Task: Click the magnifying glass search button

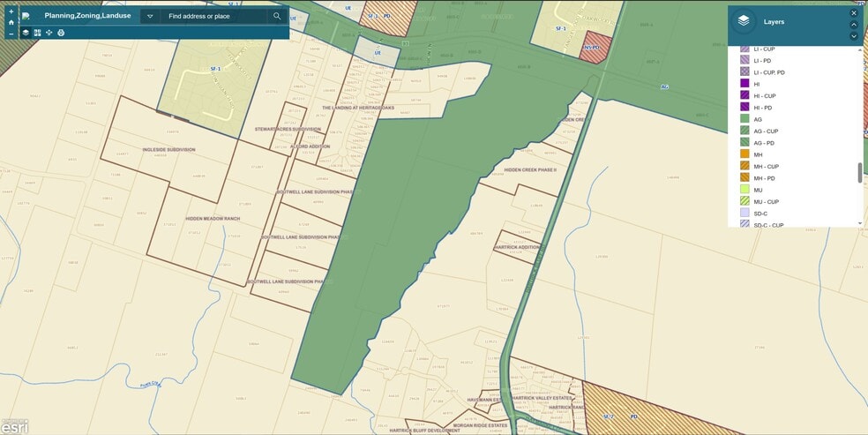Action: click(x=277, y=16)
